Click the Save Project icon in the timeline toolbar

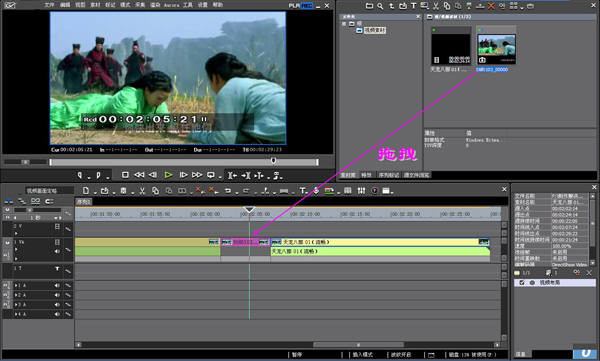coord(124,191)
